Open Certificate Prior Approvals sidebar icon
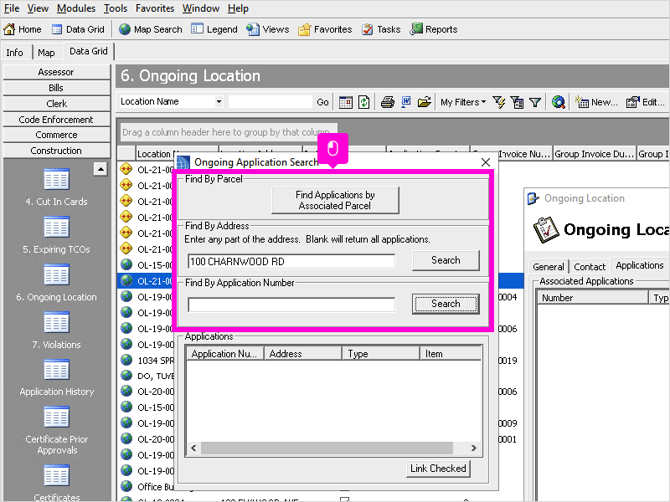 coord(56,417)
